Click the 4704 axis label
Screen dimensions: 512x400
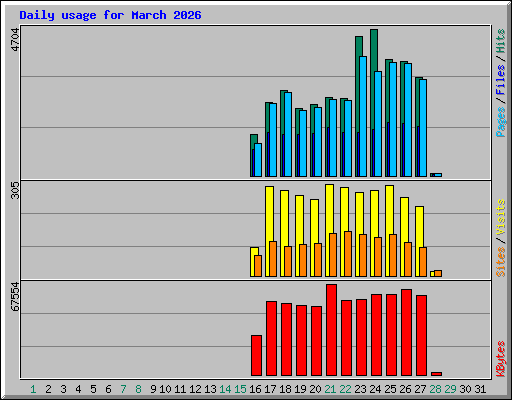(15, 39)
